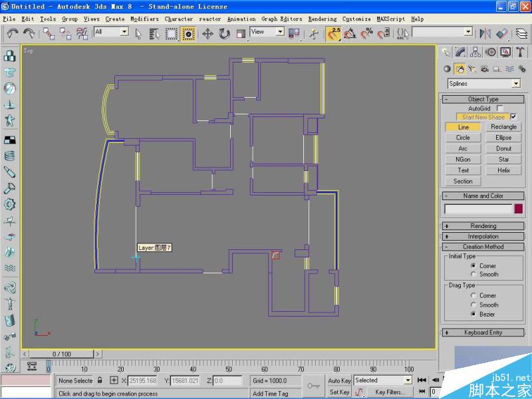
Task: Click the Render Scene icon
Action: [529, 33]
